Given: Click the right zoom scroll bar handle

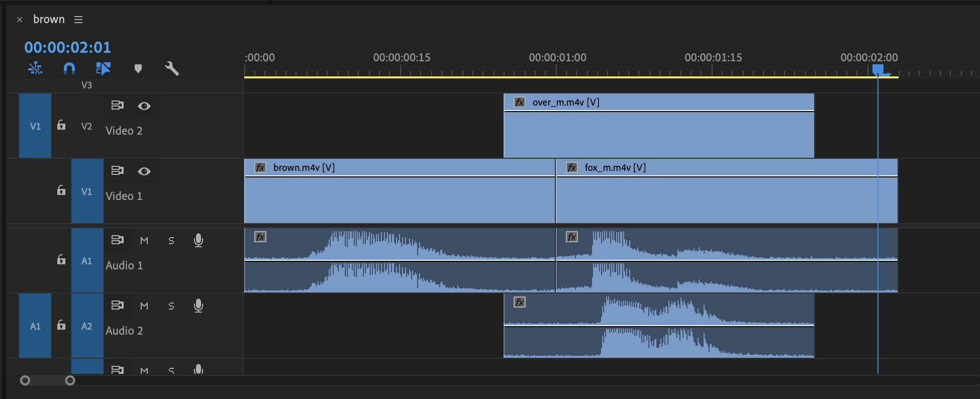Looking at the screenshot, I should 70,380.
